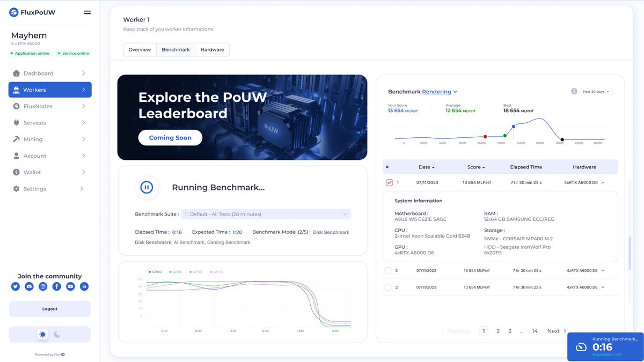Viewport: 644px width, 362px height.
Task: Uncheck the checkbox for benchmark row 1
Action: pyautogui.click(x=389, y=182)
